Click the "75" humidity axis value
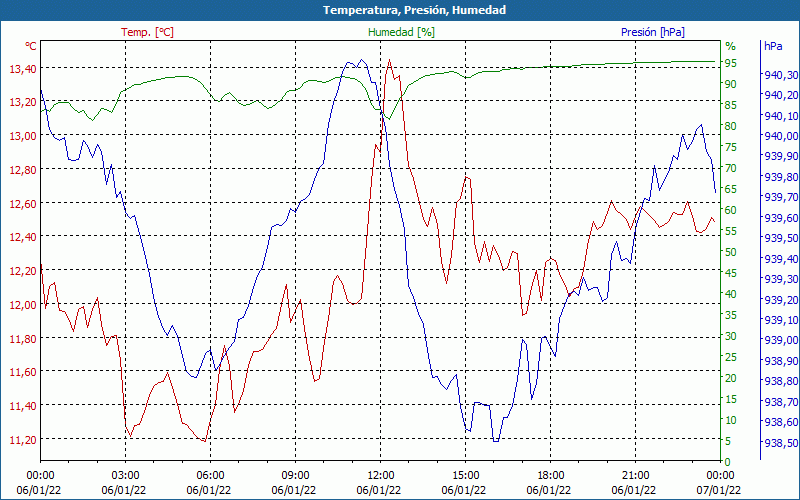The image size is (800, 500). 731,147
